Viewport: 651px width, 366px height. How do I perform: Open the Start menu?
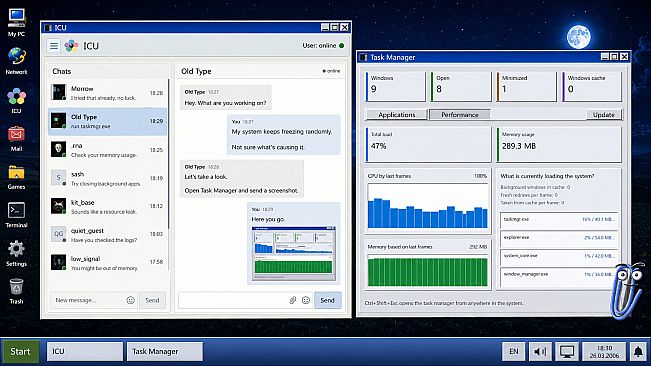20,351
